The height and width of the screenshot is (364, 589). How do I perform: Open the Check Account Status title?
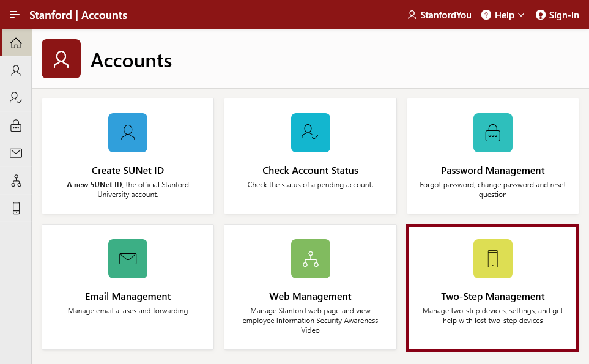tap(310, 170)
